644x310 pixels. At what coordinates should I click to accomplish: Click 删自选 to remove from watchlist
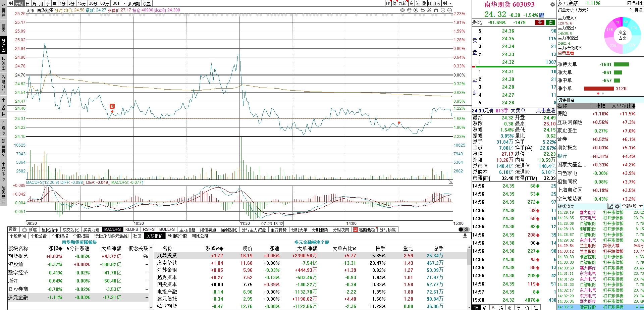pos(434,3)
